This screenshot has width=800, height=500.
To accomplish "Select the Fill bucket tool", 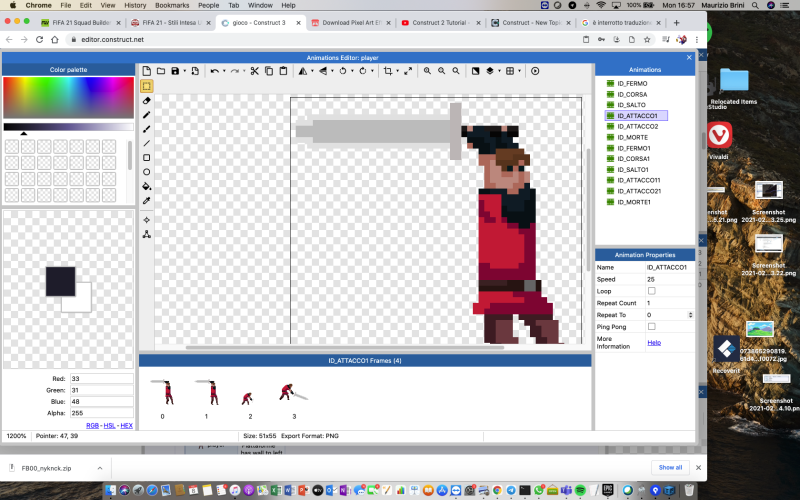I will [146, 186].
